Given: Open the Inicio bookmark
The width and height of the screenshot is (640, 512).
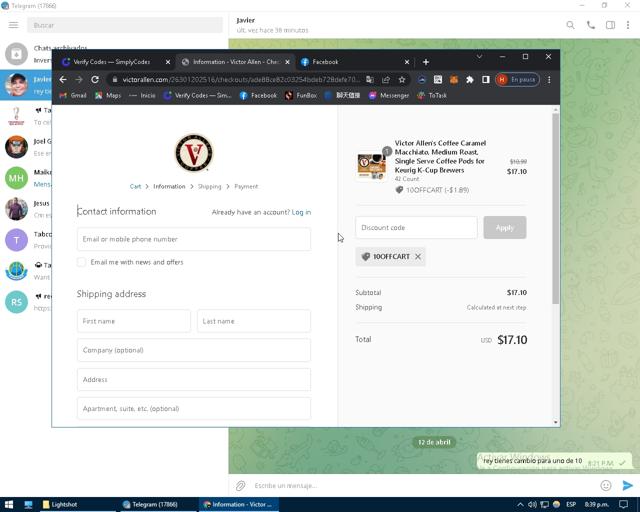Looking at the screenshot, I should click(142, 96).
